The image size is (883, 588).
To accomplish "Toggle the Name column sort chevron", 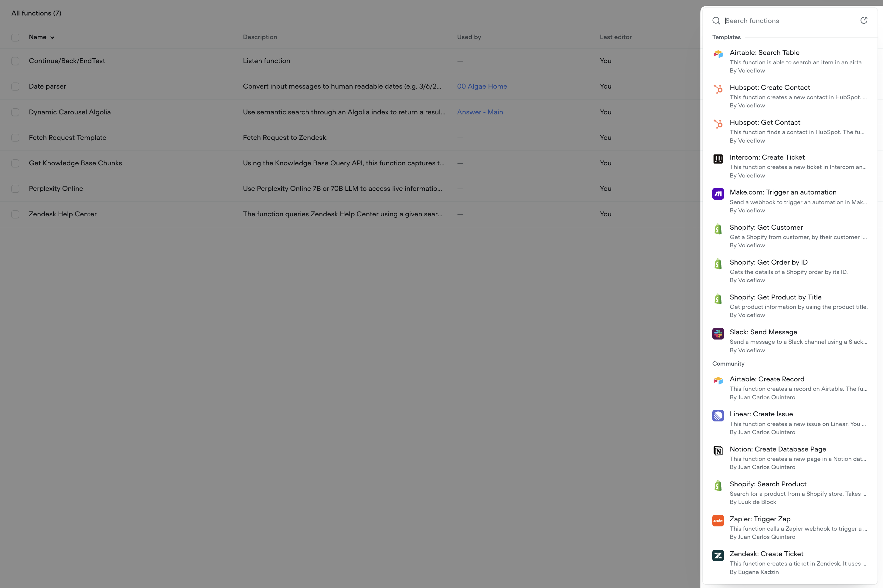I will click(x=52, y=37).
